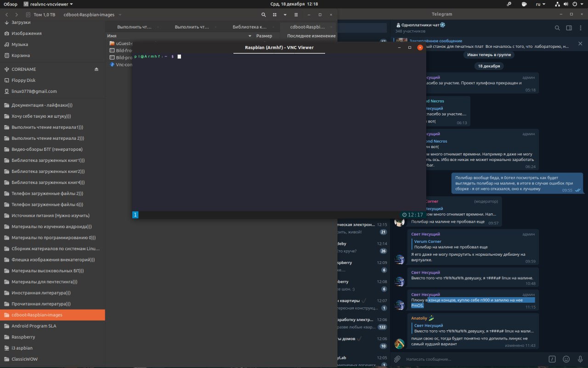
Task: Open search in the file manager toolbar
Action: click(263, 15)
